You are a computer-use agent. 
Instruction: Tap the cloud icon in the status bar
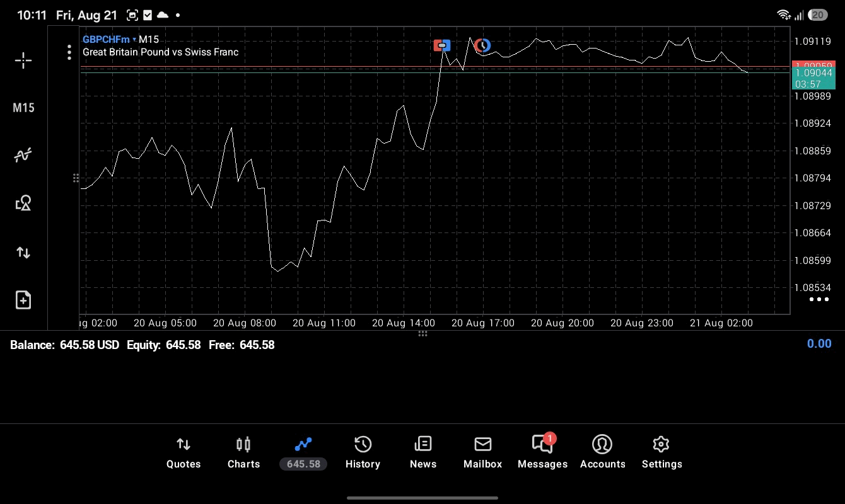[163, 15]
